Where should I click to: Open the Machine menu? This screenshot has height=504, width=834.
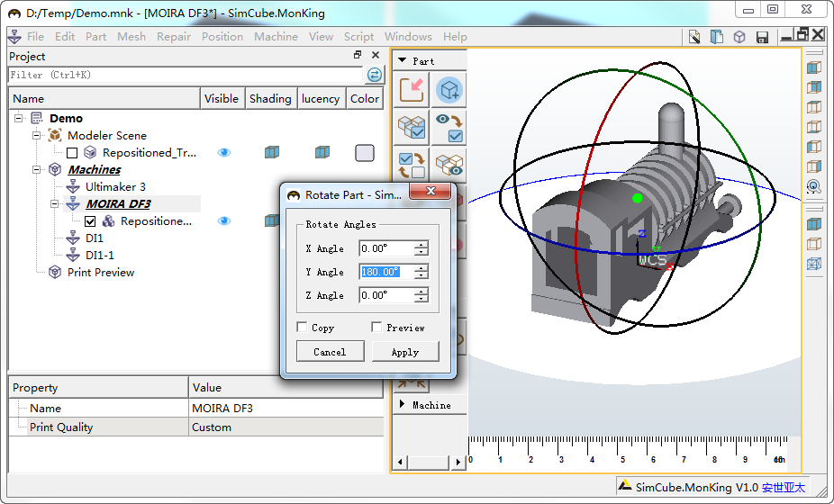click(x=276, y=37)
